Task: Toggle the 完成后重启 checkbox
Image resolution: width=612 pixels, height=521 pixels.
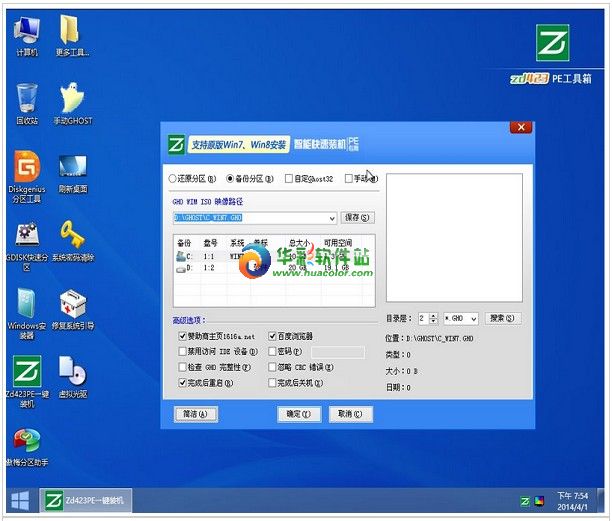Action: point(182,383)
